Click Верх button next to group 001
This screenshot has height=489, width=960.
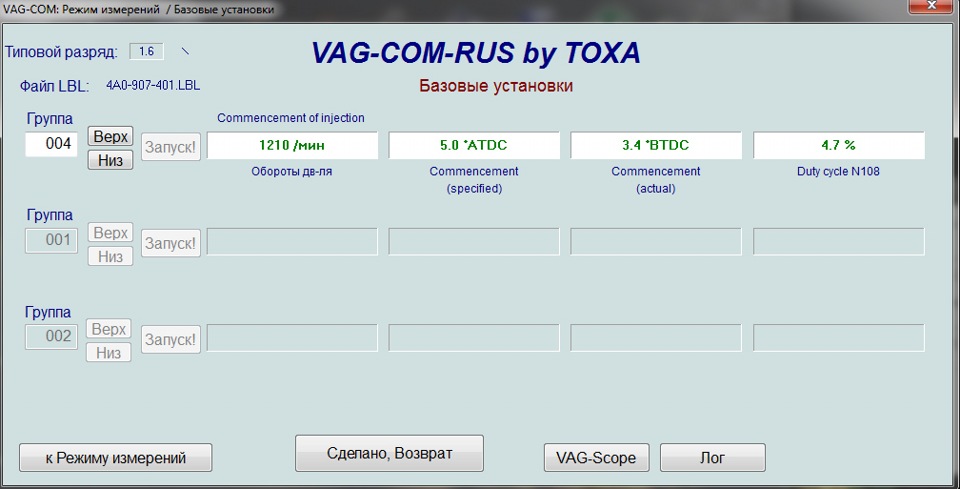(110, 233)
